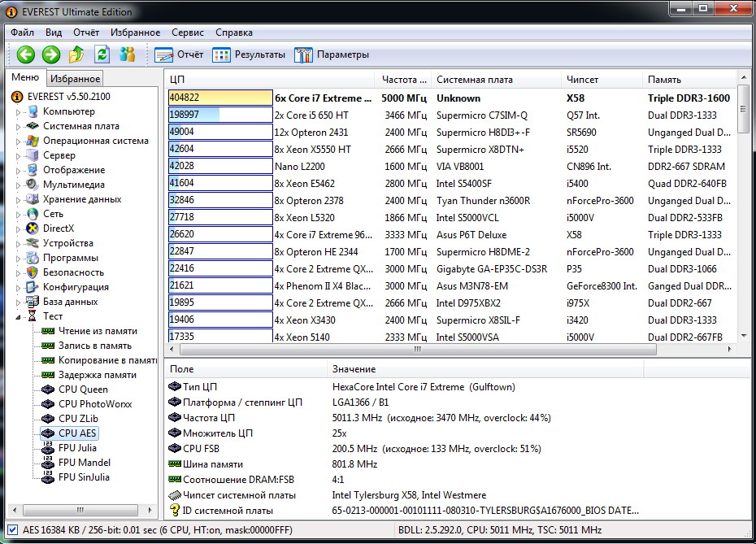Sort by the ЦП column header
The image size is (756, 544).
(x=270, y=80)
